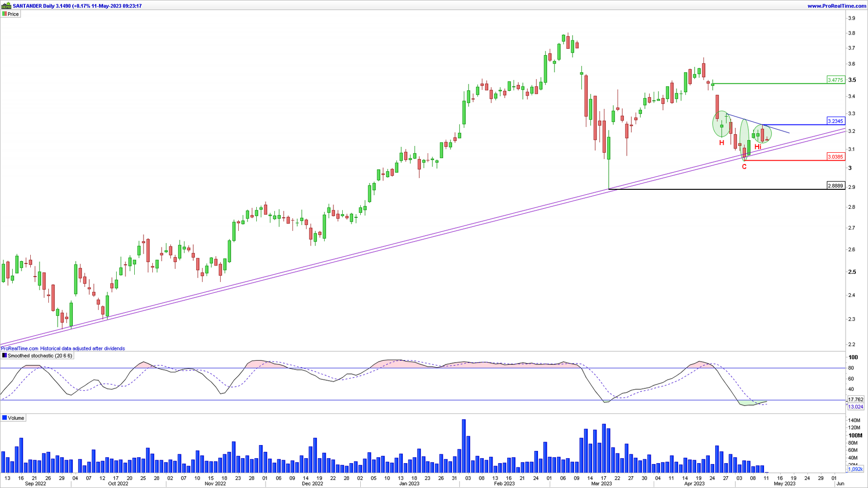This screenshot has height=488, width=868.
Task: Click the red Hi annotation label
Action: [x=758, y=146]
